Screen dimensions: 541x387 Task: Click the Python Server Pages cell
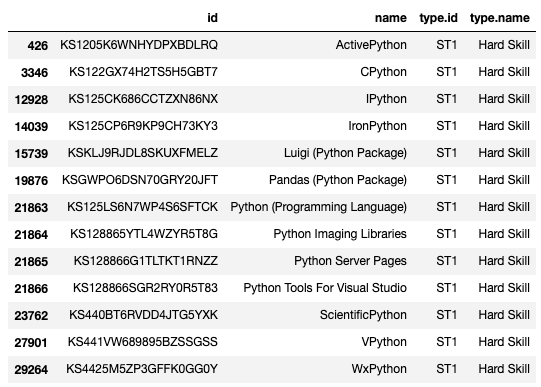point(350,261)
